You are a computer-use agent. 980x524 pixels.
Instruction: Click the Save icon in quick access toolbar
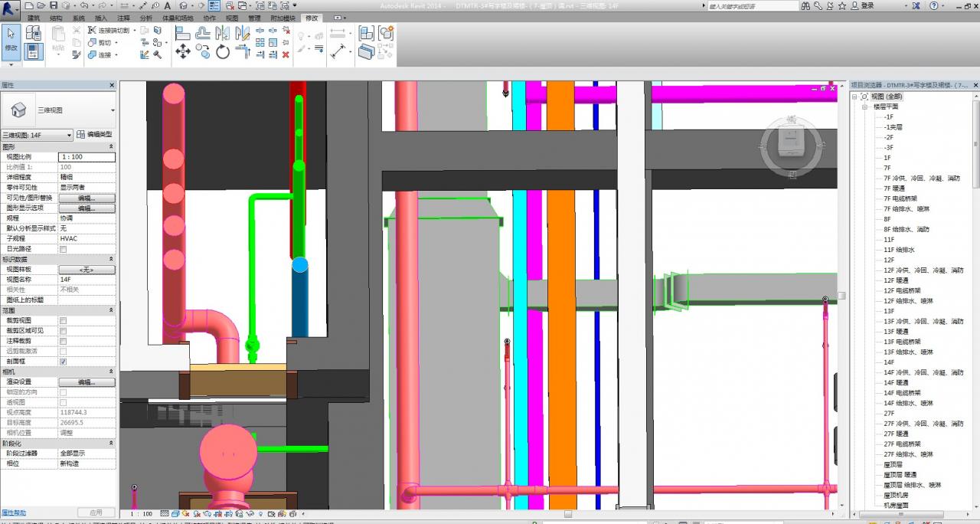(x=54, y=5)
